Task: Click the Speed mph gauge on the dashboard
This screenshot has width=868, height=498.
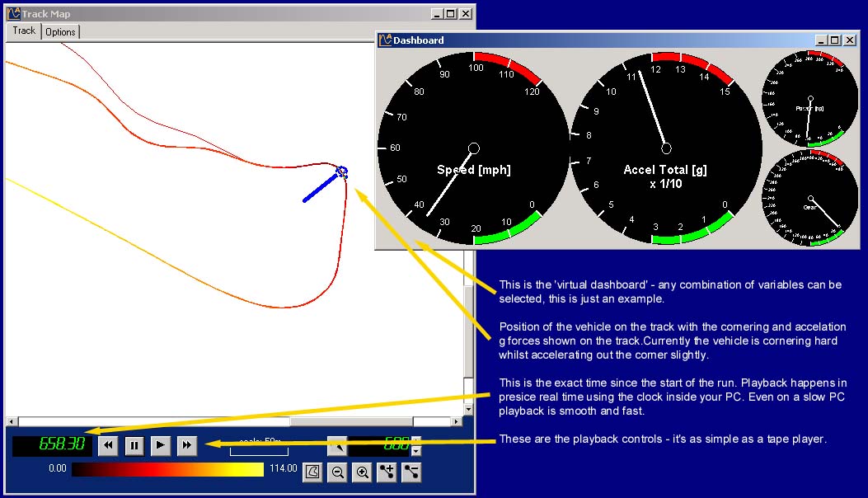Action: 473,148
